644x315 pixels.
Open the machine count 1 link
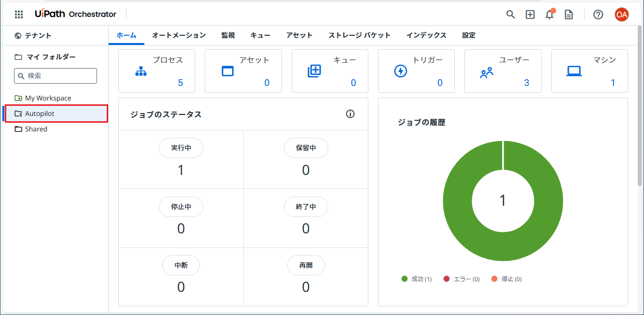point(613,83)
